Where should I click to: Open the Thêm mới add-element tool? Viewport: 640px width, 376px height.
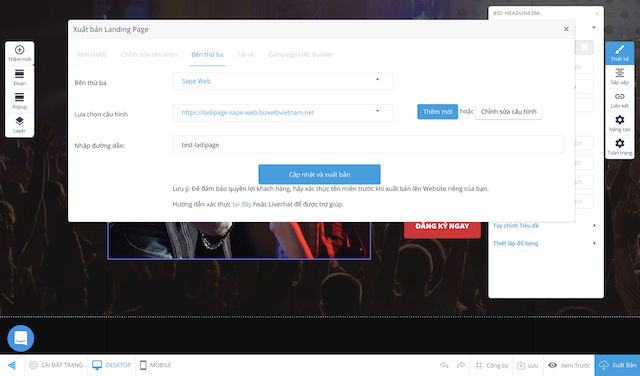pyautogui.click(x=19, y=53)
